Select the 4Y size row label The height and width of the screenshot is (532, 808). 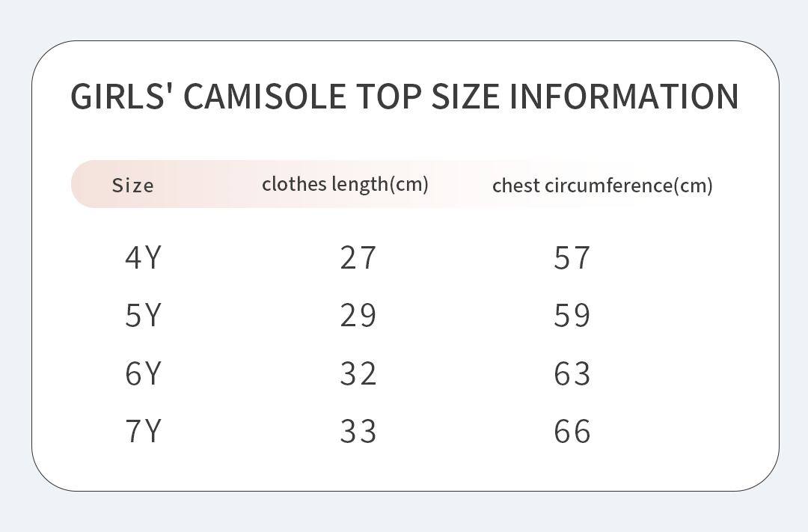(x=143, y=257)
